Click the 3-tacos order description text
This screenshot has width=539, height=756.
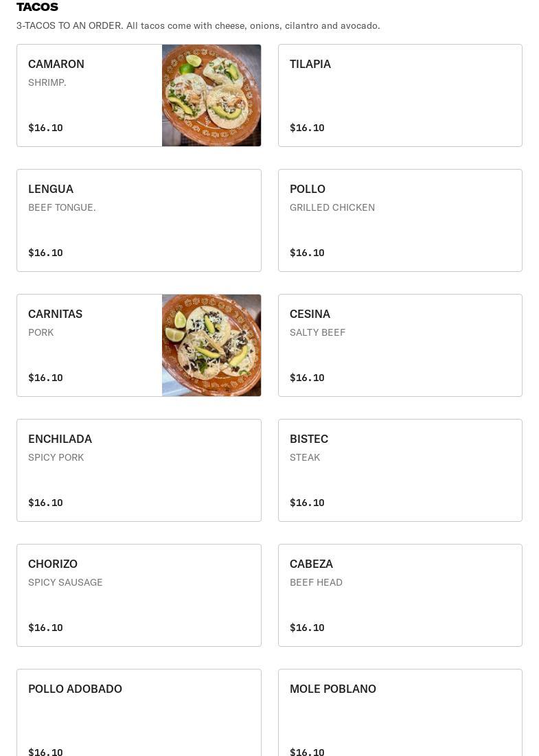click(x=198, y=25)
